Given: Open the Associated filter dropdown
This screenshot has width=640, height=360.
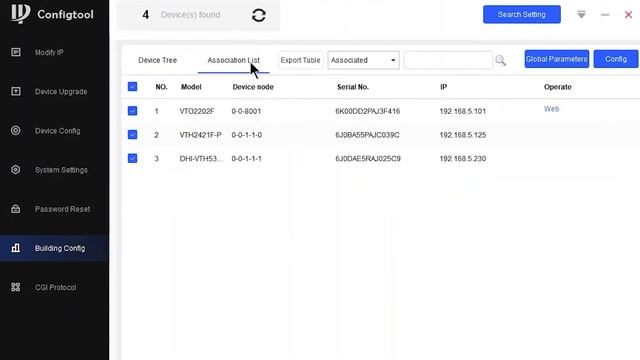Looking at the screenshot, I should [x=363, y=60].
